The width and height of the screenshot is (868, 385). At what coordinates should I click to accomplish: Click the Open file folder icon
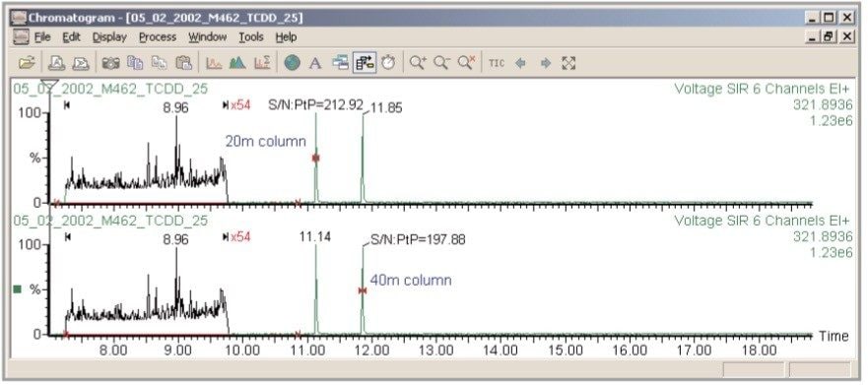click(26, 63)
